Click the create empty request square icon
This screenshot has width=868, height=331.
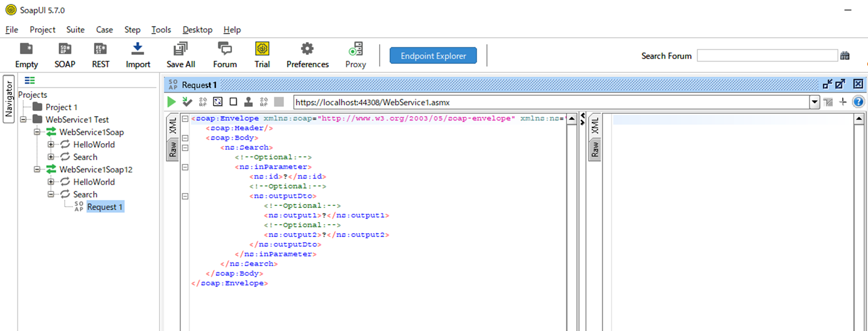pos(233,102)
